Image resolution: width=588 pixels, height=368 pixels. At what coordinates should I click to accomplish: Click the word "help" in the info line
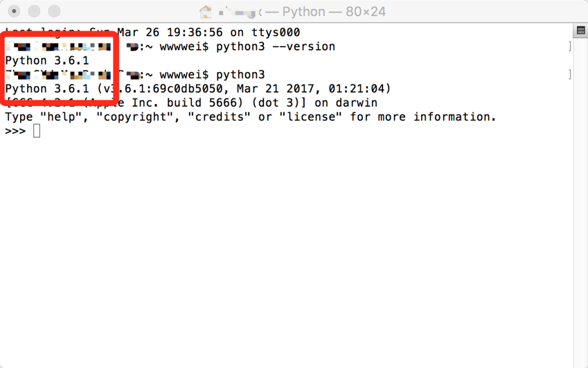click(x=62, y=116)
